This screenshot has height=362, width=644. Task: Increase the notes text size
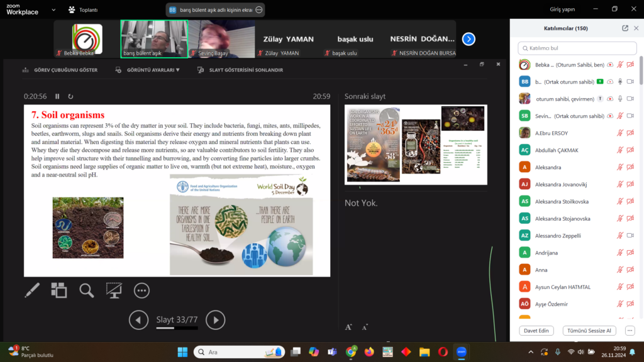point(348,327)
